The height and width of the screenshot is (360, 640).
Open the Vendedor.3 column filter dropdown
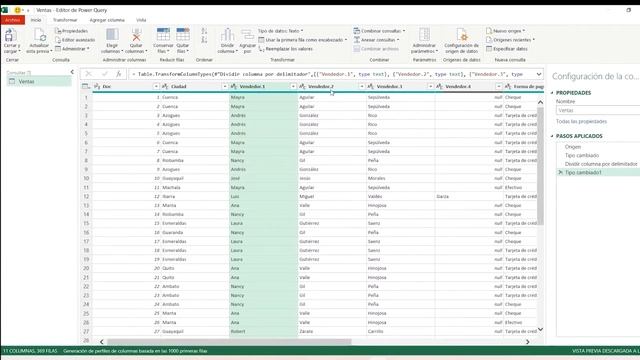430,87
